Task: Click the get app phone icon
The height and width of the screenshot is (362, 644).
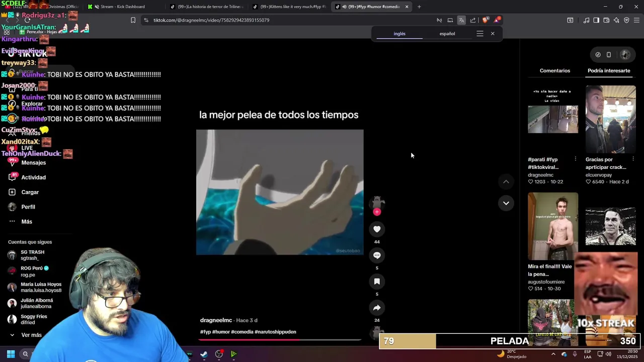Action: coord(609,55)
